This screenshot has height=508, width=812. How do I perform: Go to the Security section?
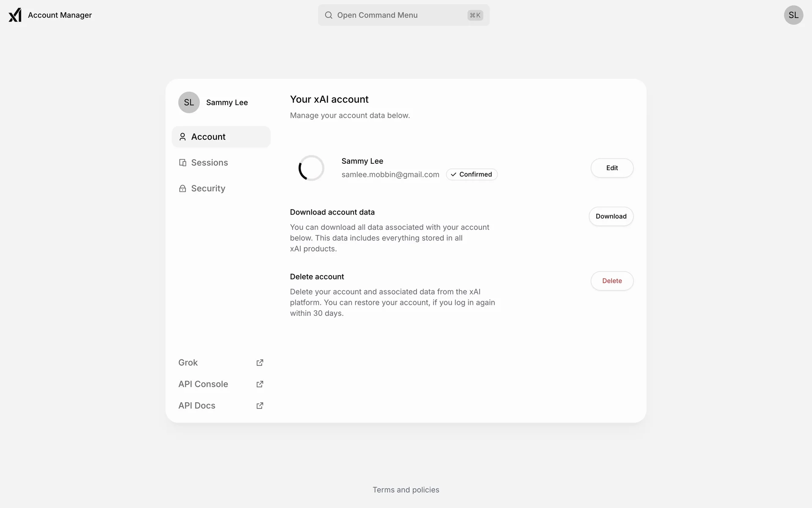208,188
